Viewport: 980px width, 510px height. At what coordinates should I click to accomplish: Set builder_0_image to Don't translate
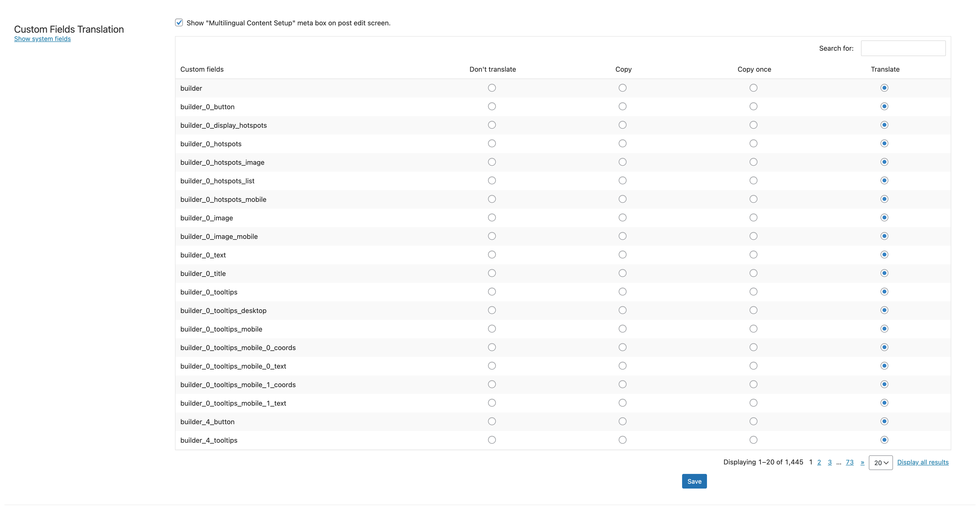492,217
